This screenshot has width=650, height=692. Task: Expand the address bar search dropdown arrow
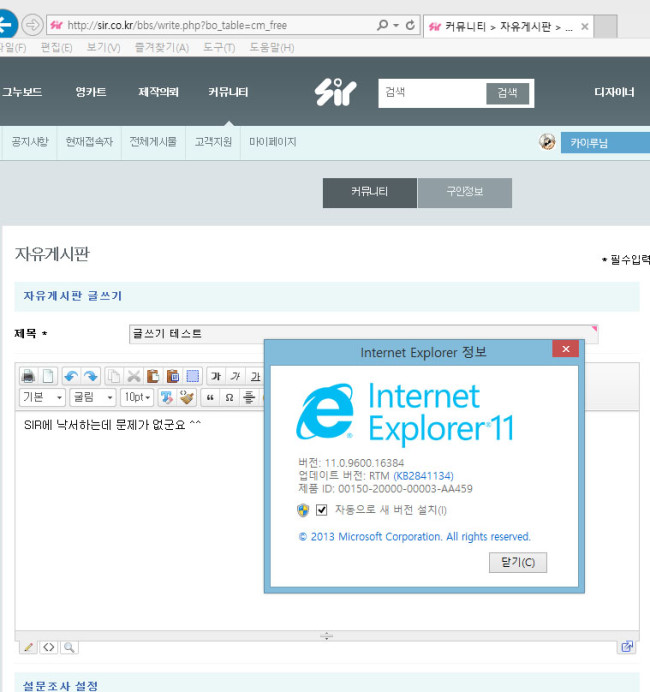pos(396,25)
